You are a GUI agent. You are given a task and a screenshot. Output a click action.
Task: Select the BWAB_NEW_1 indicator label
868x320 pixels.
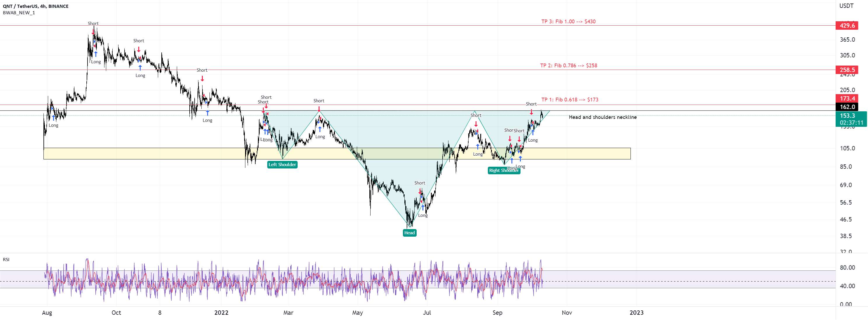[19, 13]
